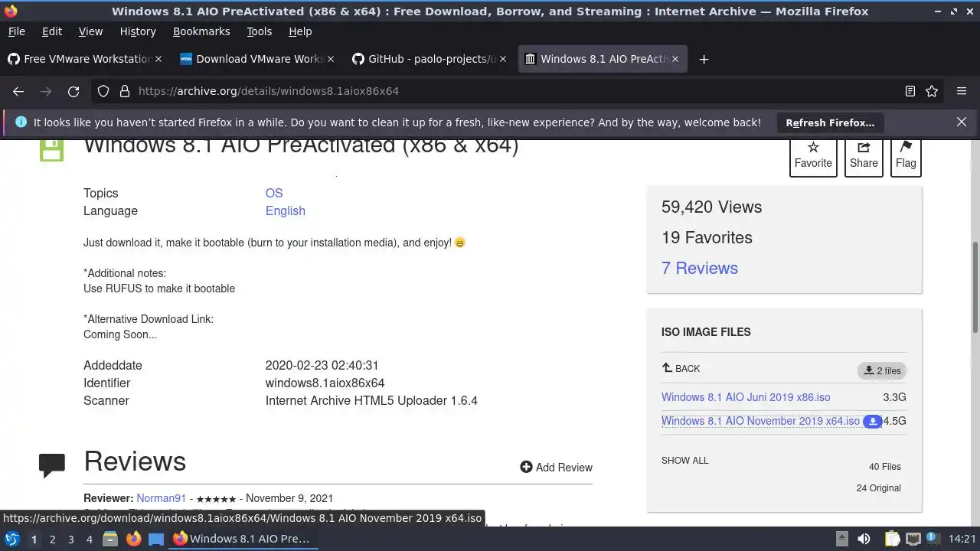Open the Help menu
The image size is (980, 551).
pos(300,31)
